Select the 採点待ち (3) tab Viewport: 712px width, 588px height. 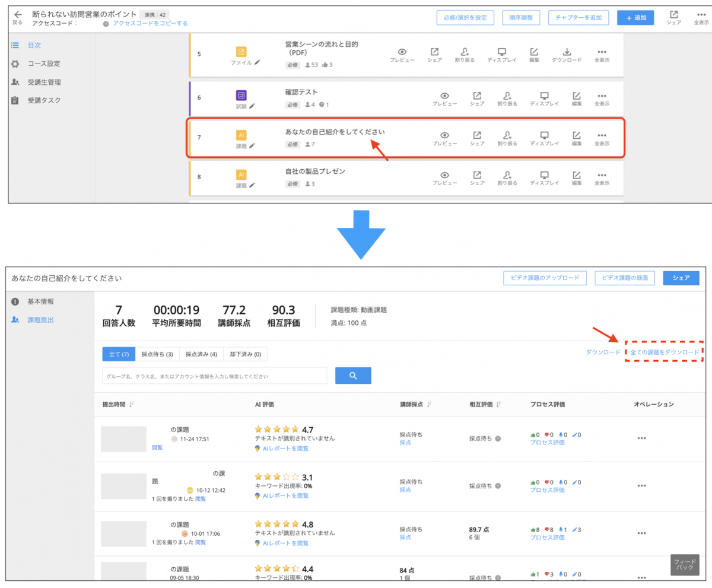pos(157,354)
